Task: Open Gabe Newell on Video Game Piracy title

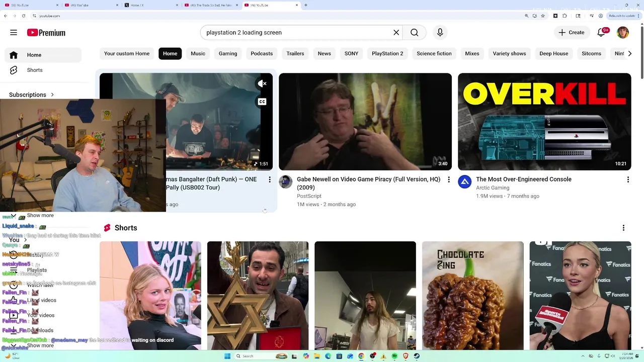Action: 369,183
